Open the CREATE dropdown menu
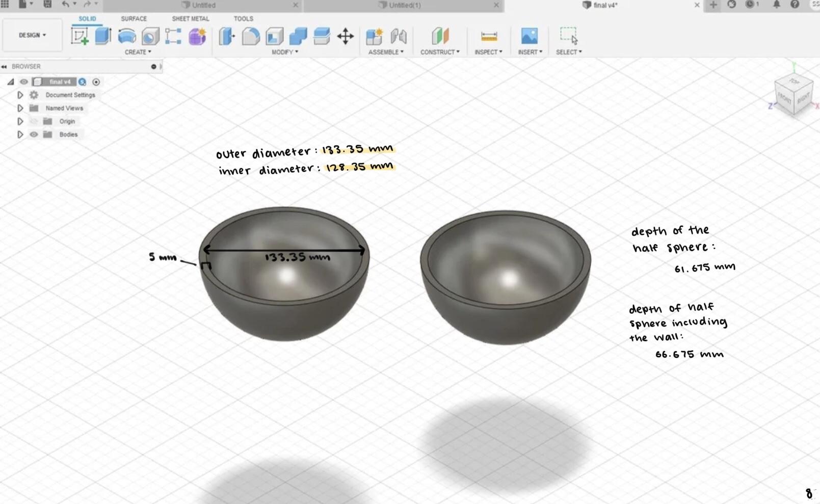820x504 pixels. (138, 52)
